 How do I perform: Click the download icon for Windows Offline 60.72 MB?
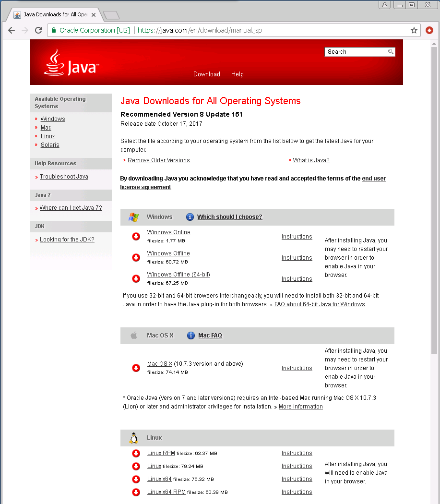[136, 257]
